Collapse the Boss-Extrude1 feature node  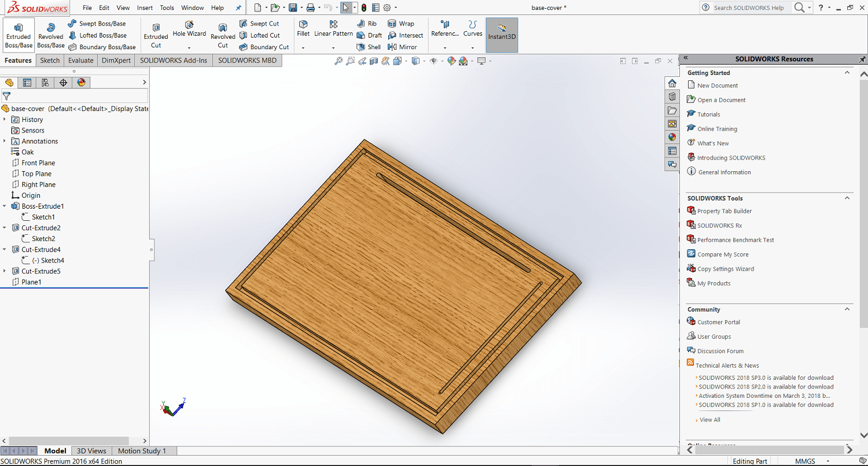(x=5, y=206)
